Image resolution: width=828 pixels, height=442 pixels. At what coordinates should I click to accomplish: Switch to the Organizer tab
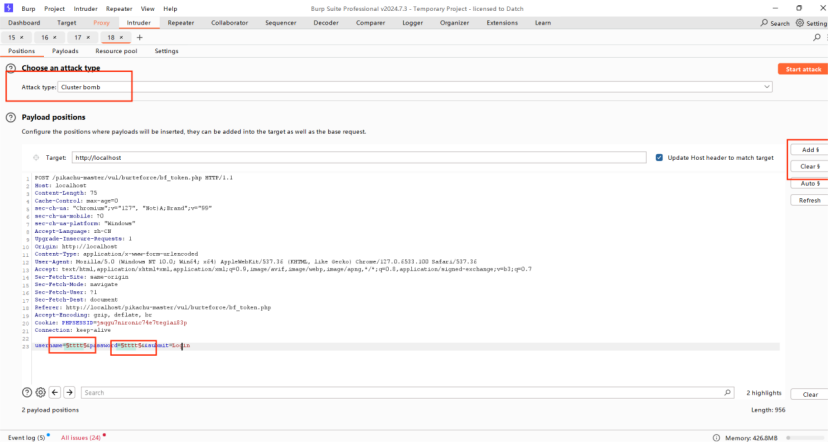coord(454,23)
